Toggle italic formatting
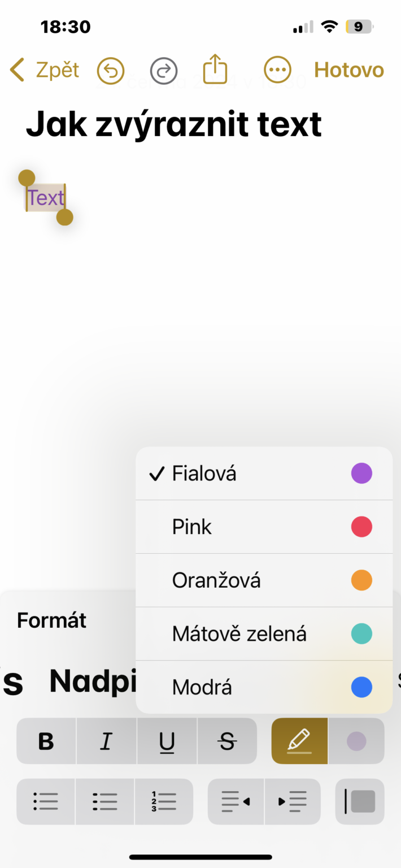The image size is (401, 868). (106, 741)
